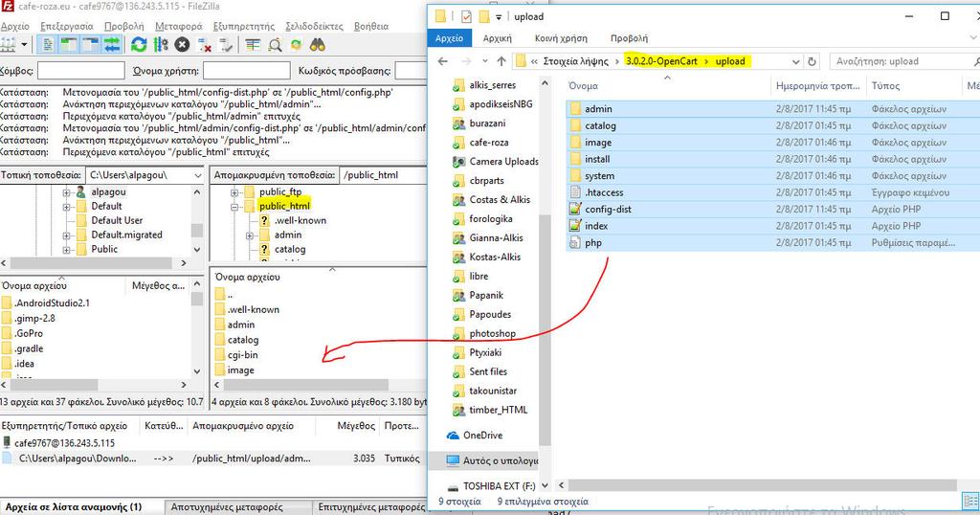Click the reconnect to last server icon
This screenshot has height=515, width=980.
(226, 44)
